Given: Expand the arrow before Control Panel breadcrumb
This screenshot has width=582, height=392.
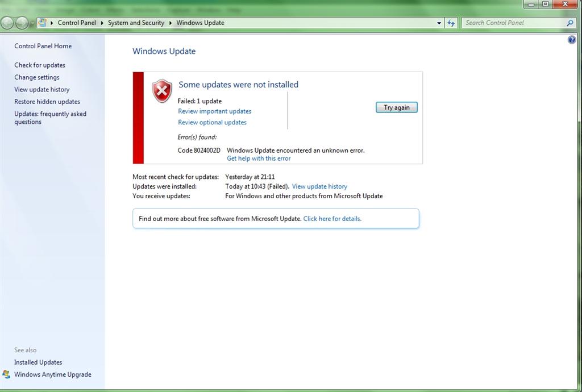Looking at the screenshot, I should pyautogui.click(x=52, y=23).
